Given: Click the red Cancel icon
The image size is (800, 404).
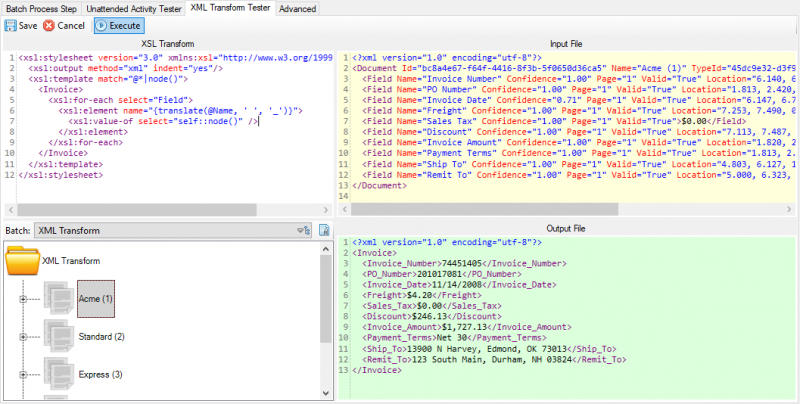Looking at the screenshot, I should click(49, 25).
